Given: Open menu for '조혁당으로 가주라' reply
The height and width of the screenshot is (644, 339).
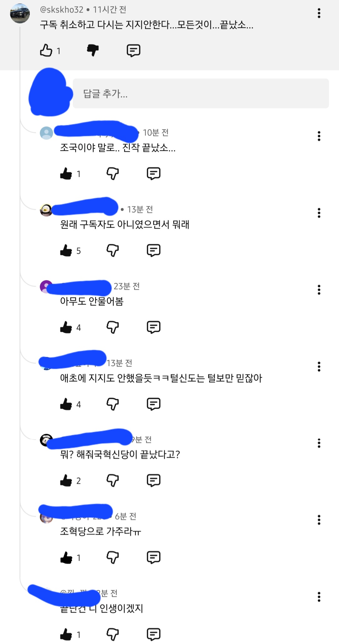Looking at the screenshot, I should (319, 520).
